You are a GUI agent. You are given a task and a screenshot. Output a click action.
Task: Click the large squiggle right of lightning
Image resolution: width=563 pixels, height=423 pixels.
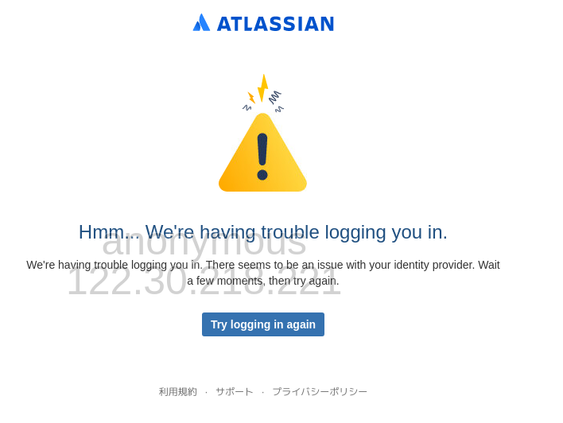click(275, 97)
